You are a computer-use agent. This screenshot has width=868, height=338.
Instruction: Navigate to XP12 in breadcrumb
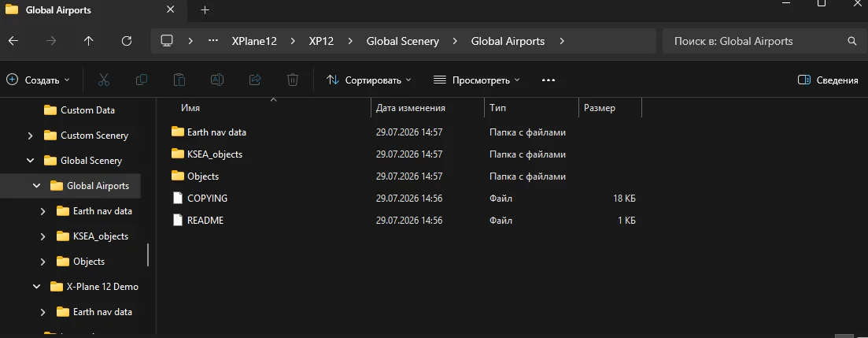click(x=322, y=41)
